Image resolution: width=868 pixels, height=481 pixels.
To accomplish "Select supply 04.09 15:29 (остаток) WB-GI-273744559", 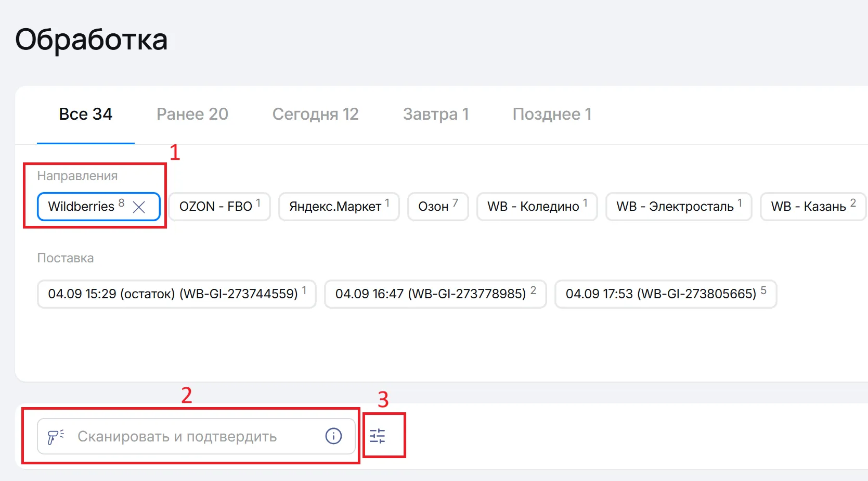I will click(x=177, y=294).
